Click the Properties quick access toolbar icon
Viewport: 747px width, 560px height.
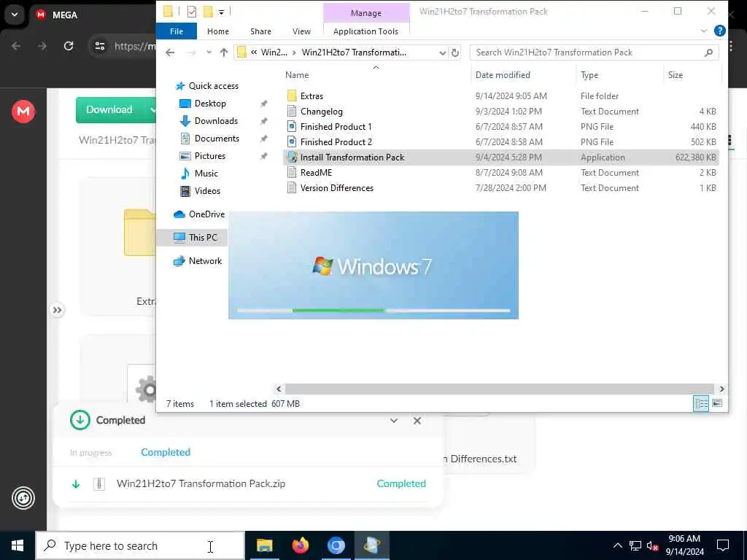[192, 12]
